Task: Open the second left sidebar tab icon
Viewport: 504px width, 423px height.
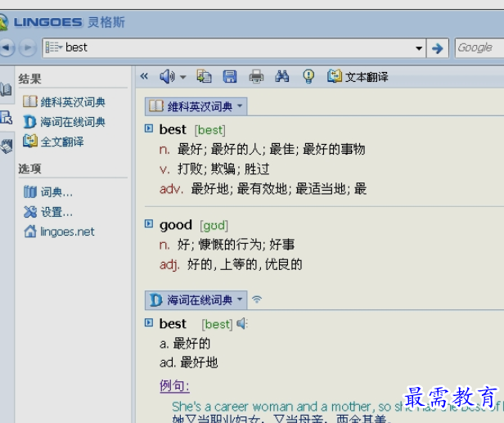Action: [6, 118]
